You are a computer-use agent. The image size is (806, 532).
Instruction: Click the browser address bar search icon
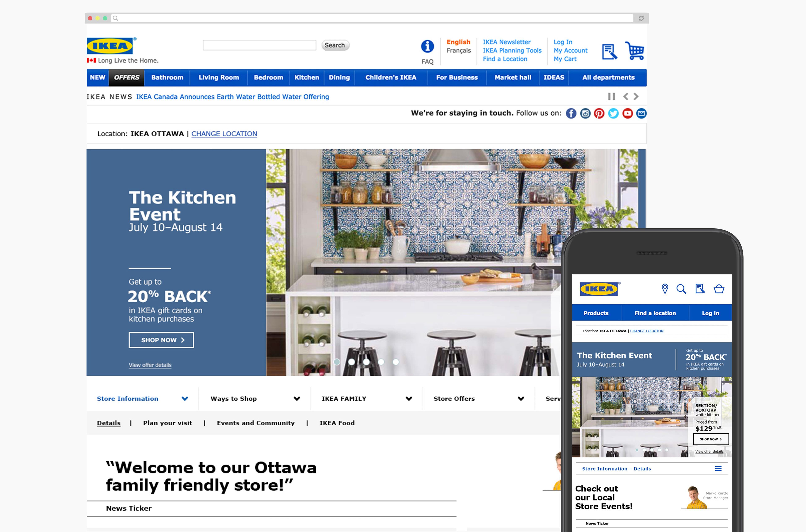115,18
